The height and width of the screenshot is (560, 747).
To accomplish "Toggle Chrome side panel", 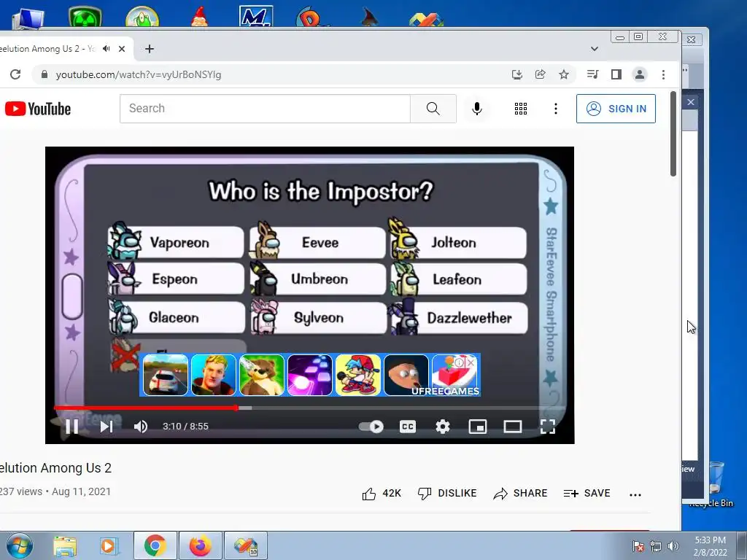I will pos(616,74).
